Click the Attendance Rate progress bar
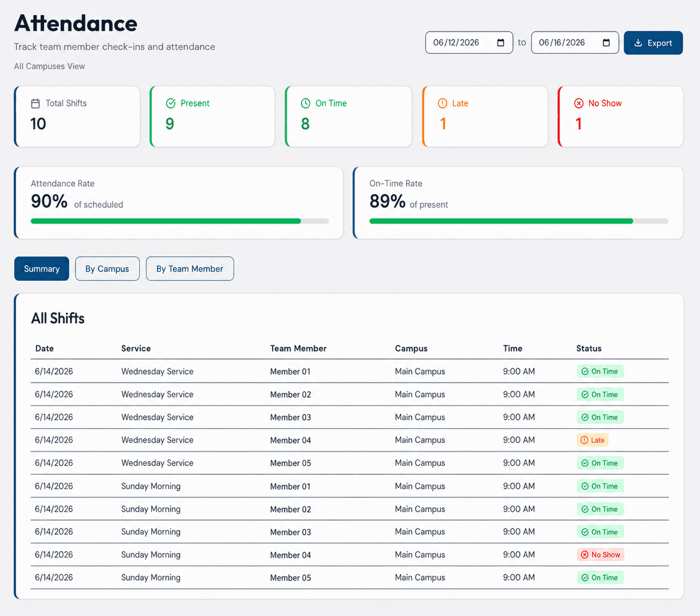Viewport: 700px width, 616px height. point(180,221)
